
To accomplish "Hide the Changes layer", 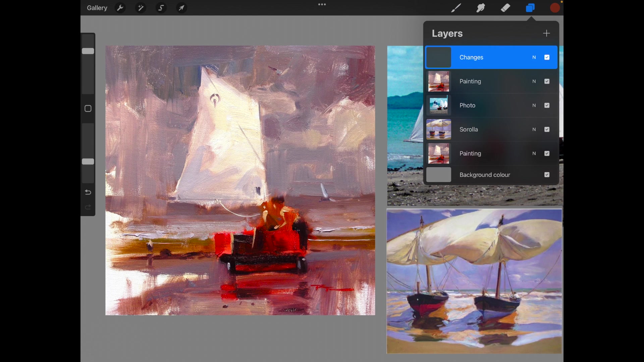I will pos(547,57).
